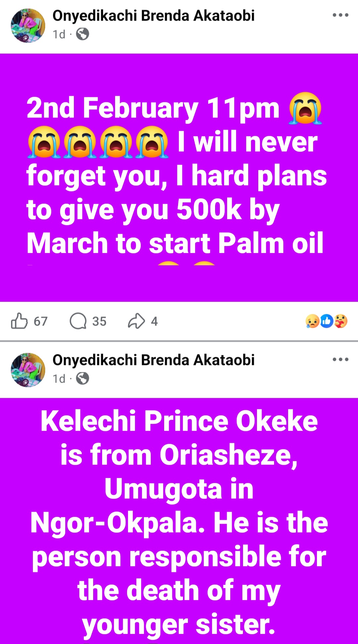
Task: Open second post author's profile picture
Action: 28,370
